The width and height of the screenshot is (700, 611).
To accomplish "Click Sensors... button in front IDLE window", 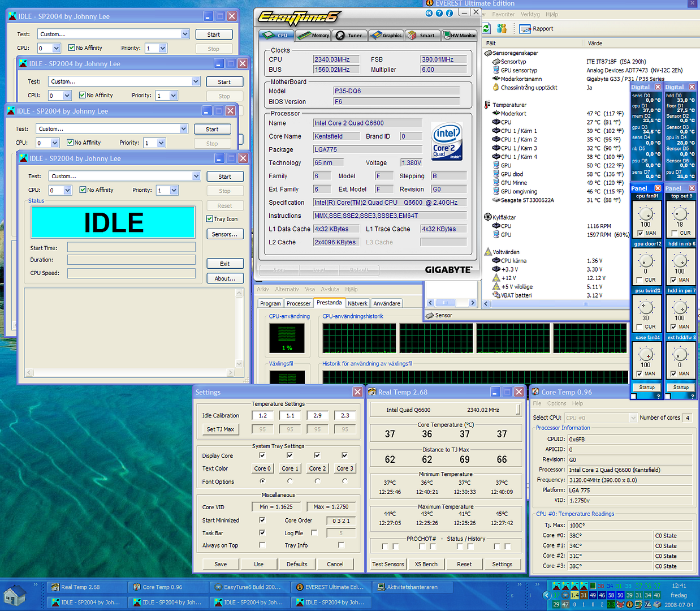I will click(x=224, y=234).
